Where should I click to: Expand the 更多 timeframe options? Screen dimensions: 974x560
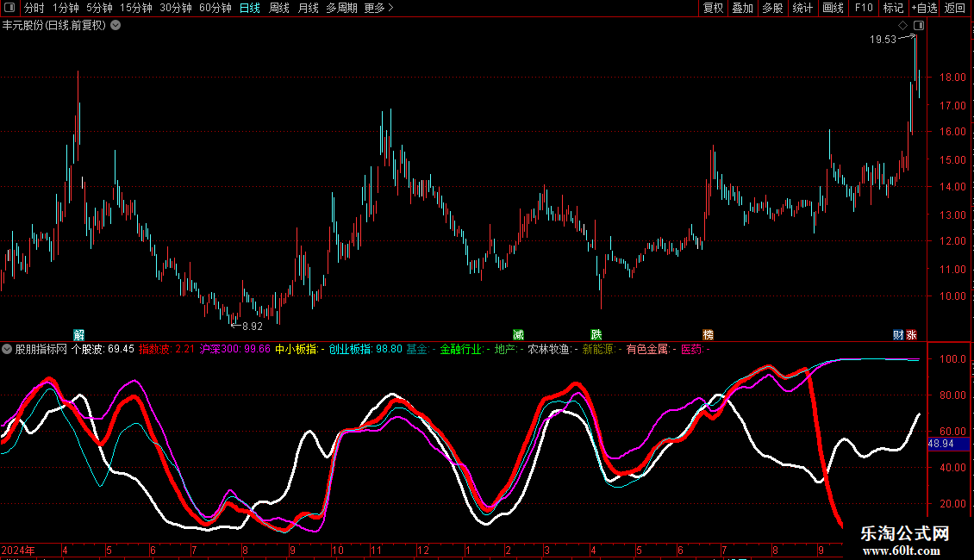(378, 8)
